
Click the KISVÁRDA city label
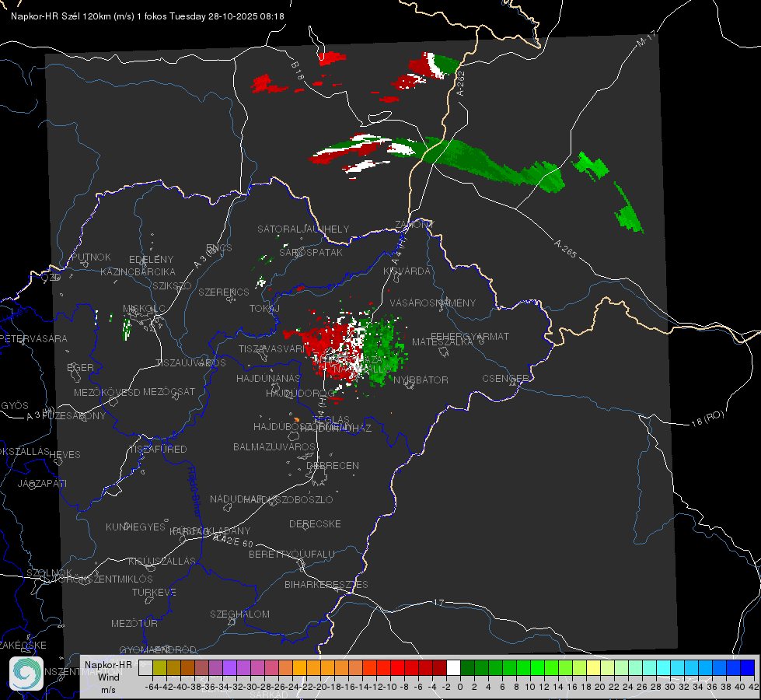[x=407, y=271]
